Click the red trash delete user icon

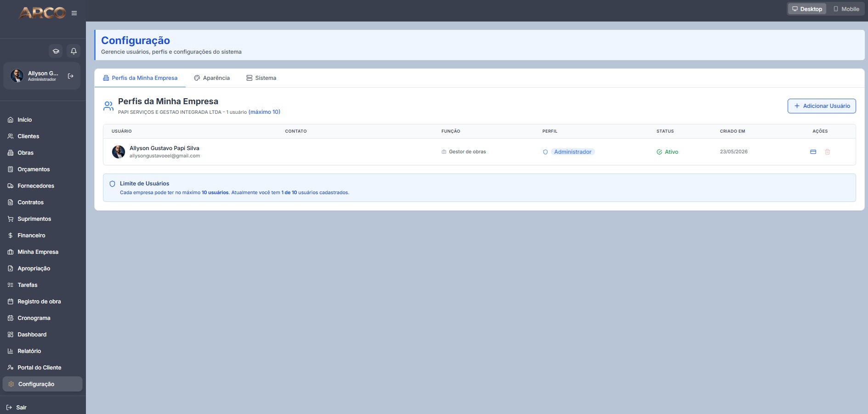[827, 152]
